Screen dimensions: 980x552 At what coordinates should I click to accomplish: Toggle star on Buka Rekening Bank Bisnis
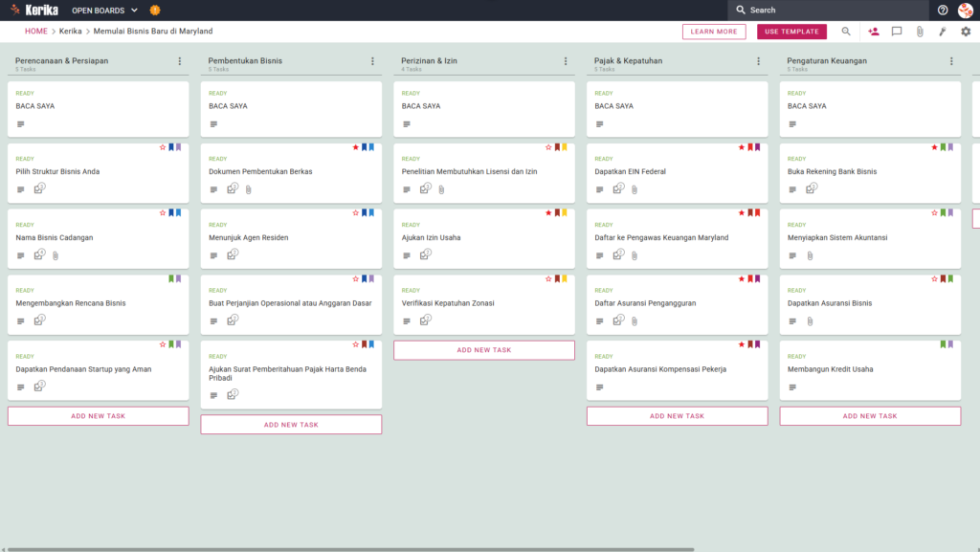coord(934,147)
